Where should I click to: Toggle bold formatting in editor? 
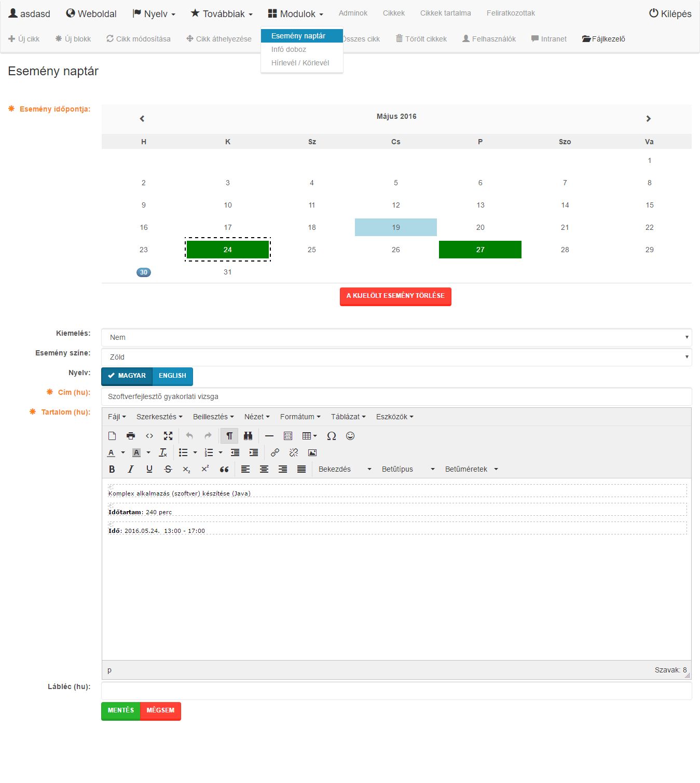click(112, 469)
